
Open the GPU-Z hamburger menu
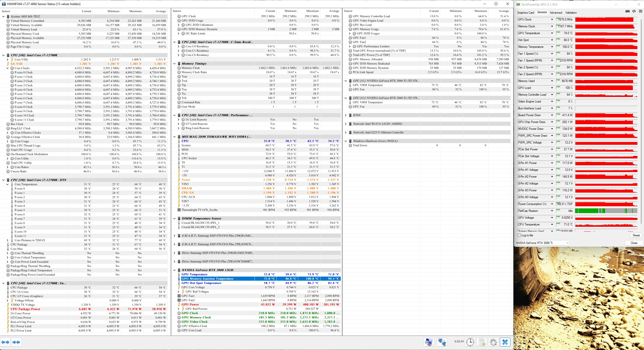pyautogui.click(x=640, y=11)
